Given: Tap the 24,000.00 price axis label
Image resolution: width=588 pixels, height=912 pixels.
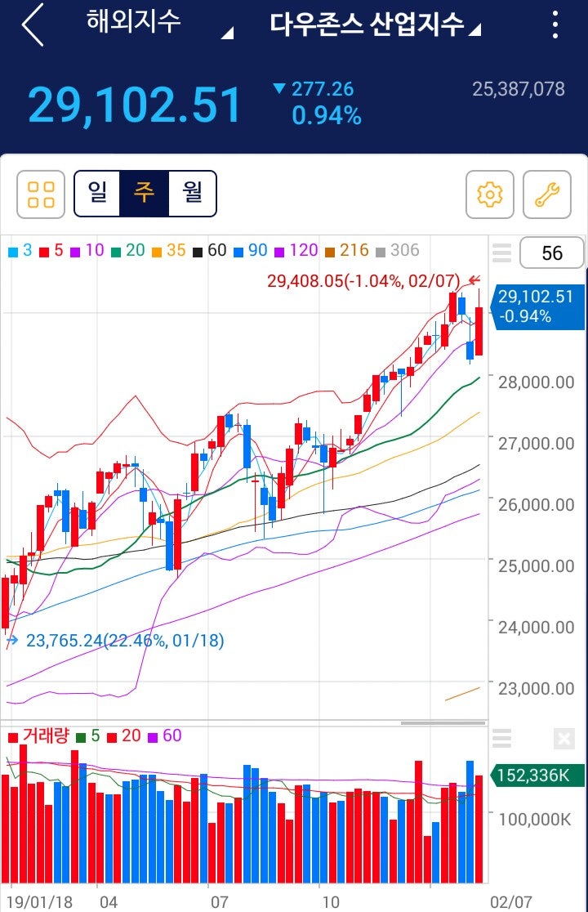Looking at the screenshot, I should [x=537, y=628].
